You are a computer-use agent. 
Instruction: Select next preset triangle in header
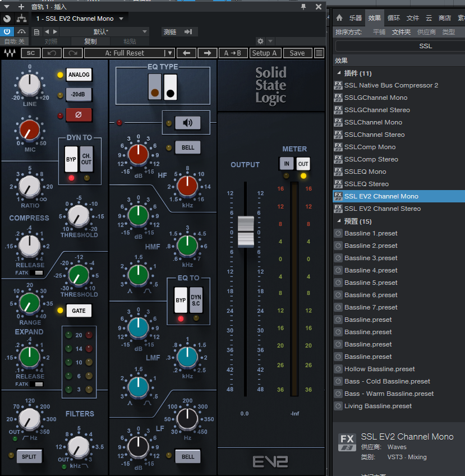pos(55,31)
